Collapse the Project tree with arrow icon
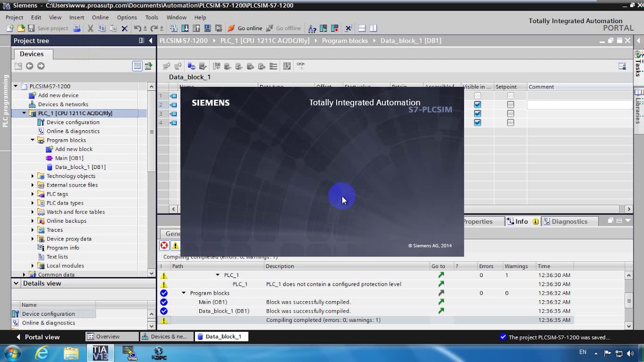Image resolution: width=644 pixels, height=362 pixels. [150, 41]
